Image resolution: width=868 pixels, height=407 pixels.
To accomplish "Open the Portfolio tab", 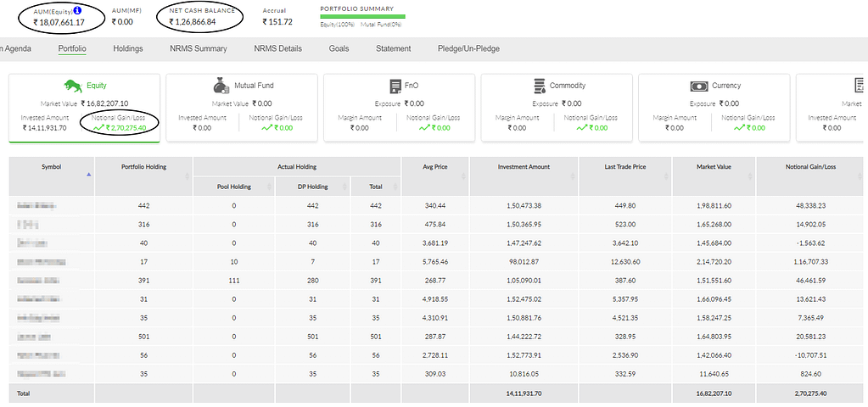I will tap(72, 48).
